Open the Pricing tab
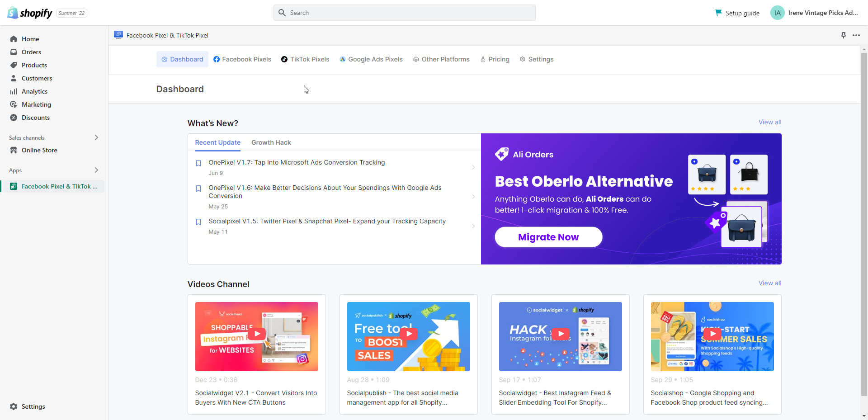868x420 pixels. (x=495, y=59)
